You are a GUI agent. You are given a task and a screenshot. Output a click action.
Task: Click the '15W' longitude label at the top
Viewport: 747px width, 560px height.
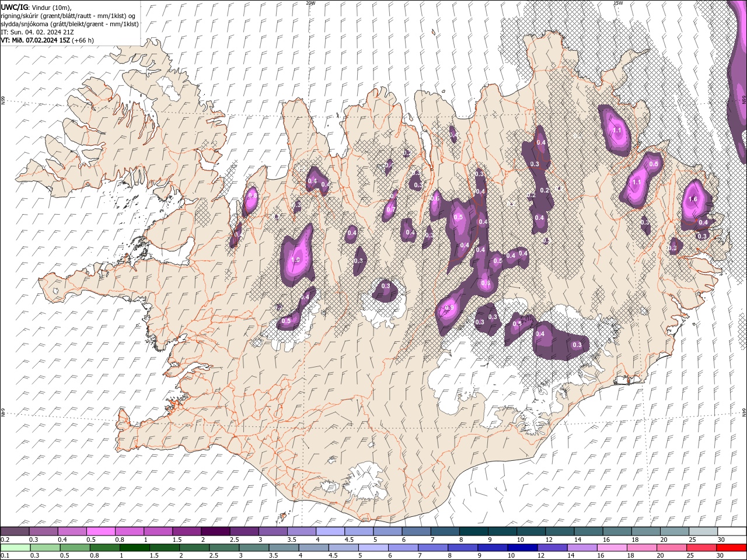618,3
